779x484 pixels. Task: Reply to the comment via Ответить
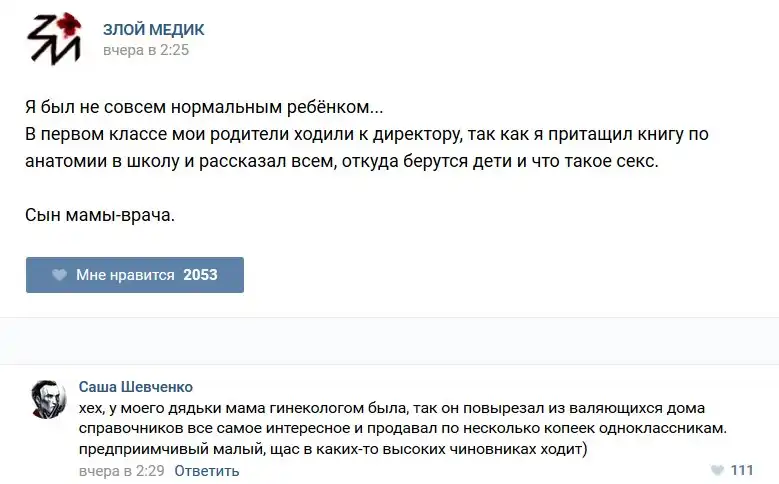207,470
